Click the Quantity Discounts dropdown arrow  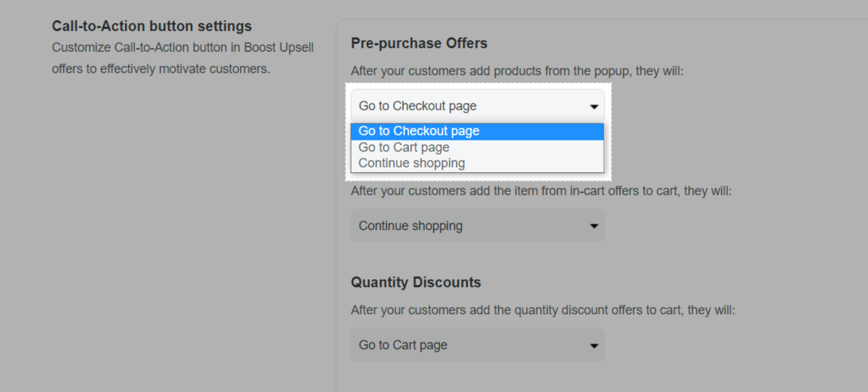click(x=594, y=345)
